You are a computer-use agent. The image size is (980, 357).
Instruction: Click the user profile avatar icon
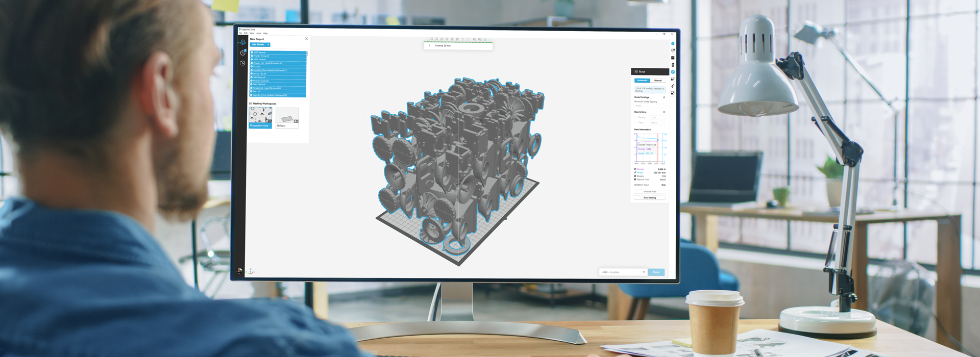click(239, 271)
